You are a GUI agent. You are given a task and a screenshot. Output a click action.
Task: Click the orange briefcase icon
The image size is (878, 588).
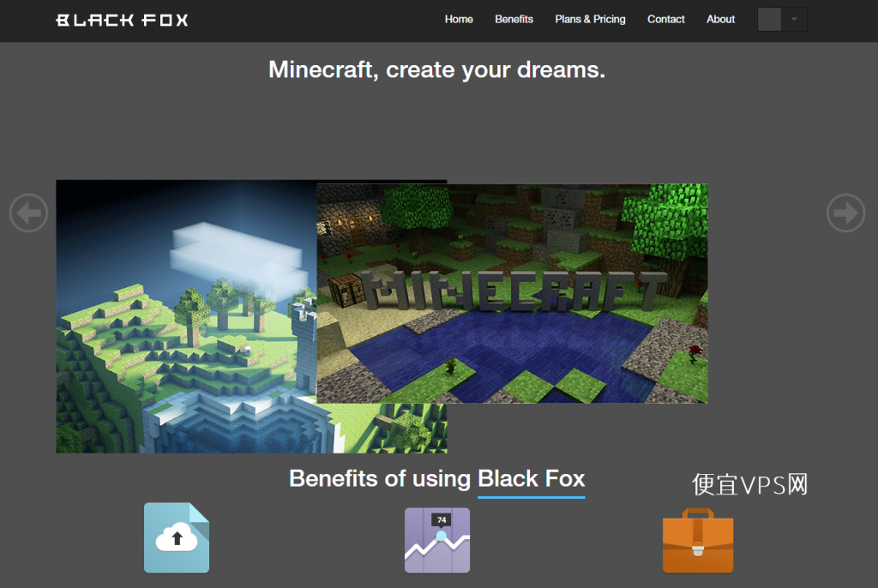[698, 540]
